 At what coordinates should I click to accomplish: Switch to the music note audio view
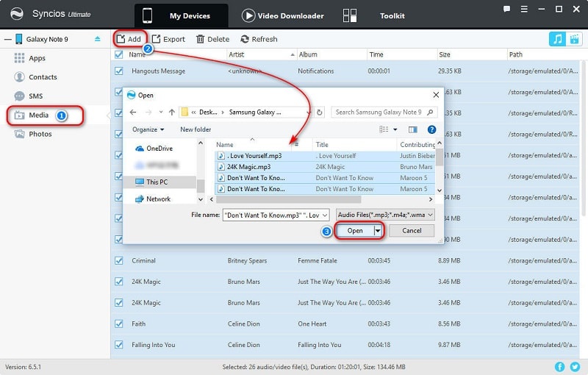[x=557, y=39]
